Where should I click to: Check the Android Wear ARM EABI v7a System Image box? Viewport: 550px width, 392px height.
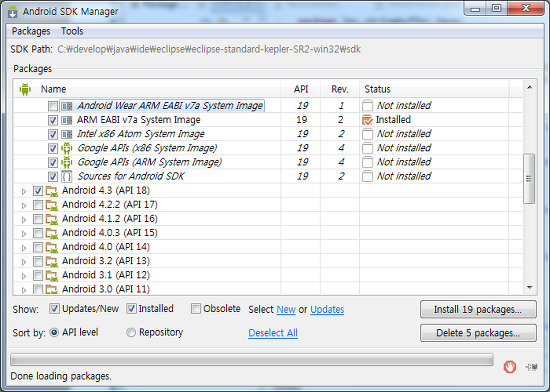[x=53, y=106]
